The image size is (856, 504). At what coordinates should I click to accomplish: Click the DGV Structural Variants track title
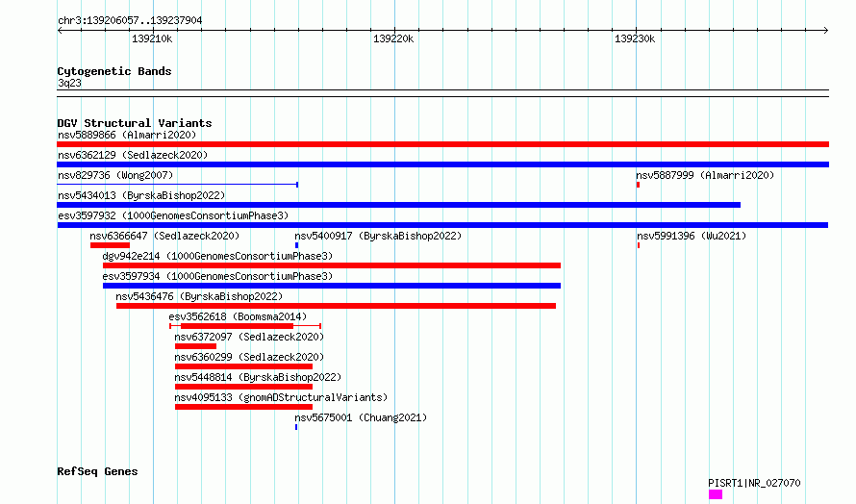click(135, 123)
